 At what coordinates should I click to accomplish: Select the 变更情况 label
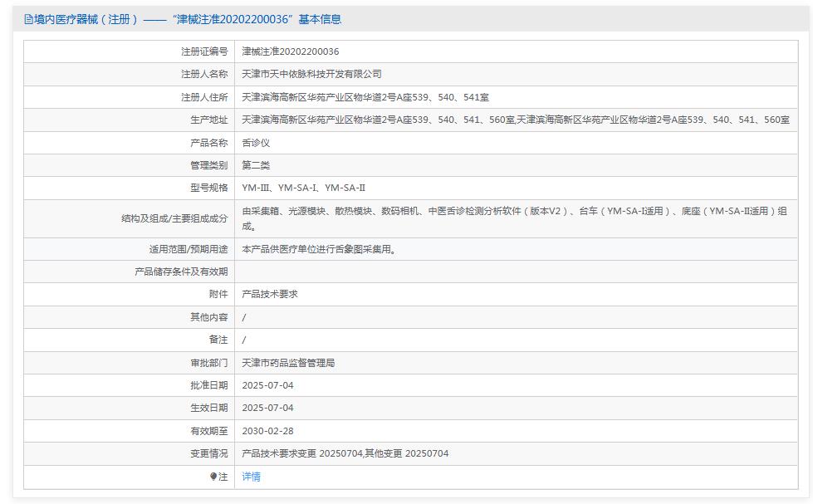[209, 453]
